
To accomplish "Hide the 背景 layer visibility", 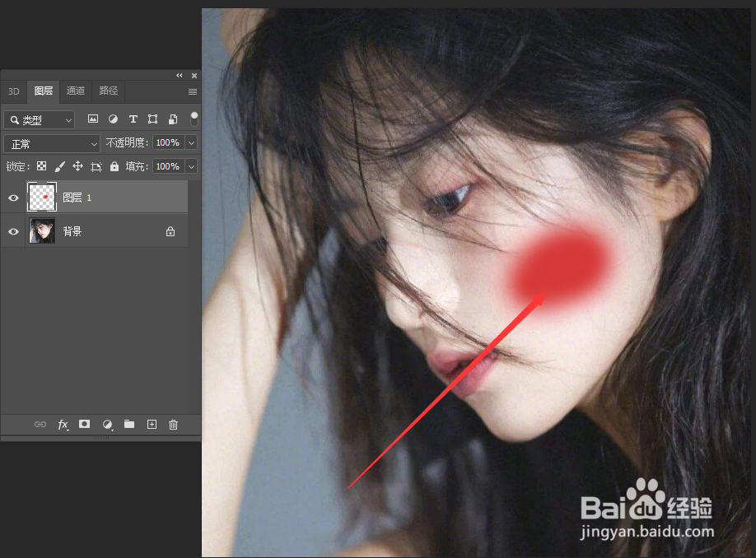I will [13, 231].
